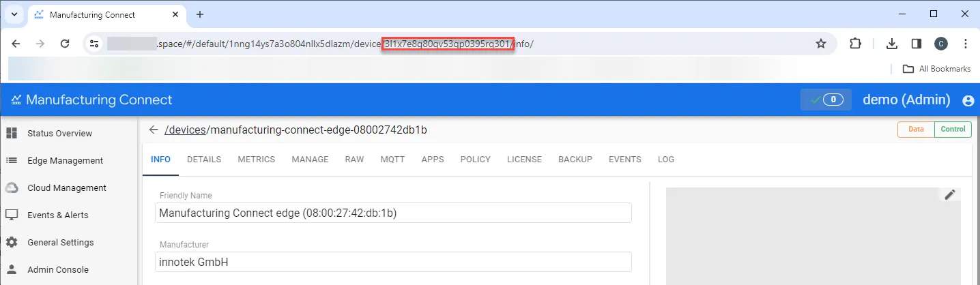Viewport: 980px width, 285px height.
Task: Switch to the RAW tab
Action: 354,160
